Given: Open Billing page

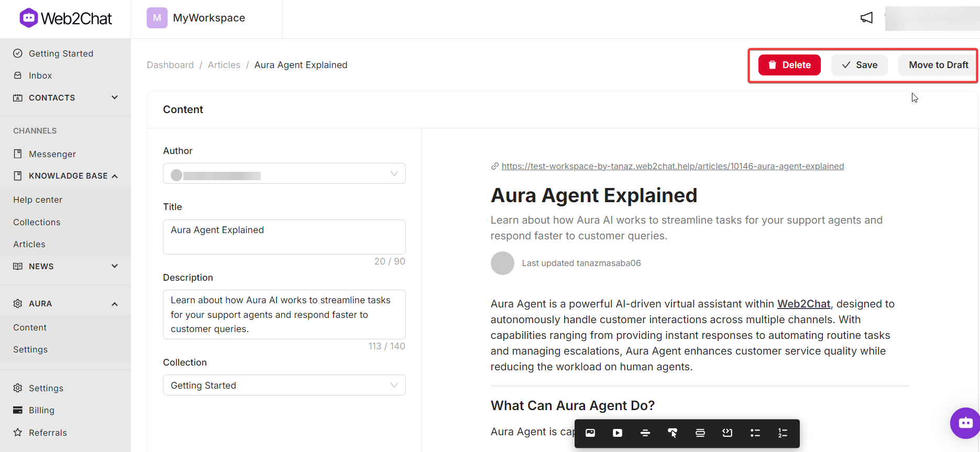Looking at the screenshot, I should click(x=41, y=410).
